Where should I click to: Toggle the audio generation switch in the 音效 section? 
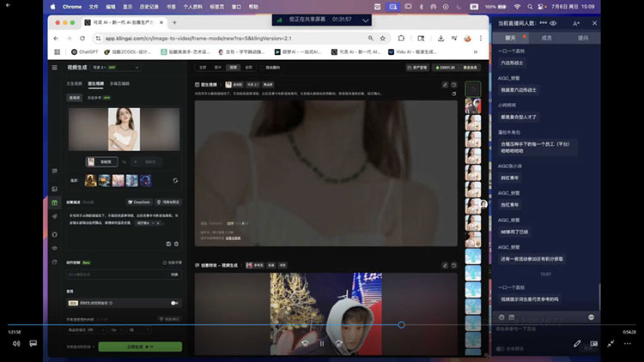tap(174, 303)
